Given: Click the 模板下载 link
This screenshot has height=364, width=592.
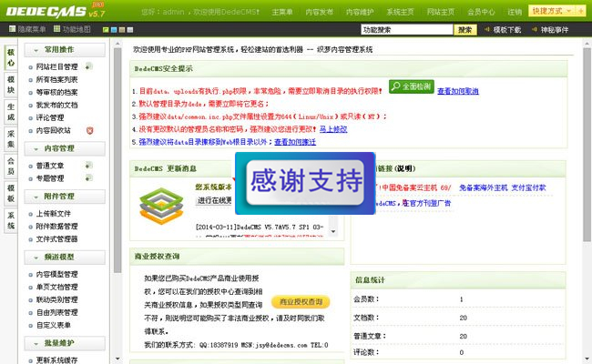Looking at the screenshot, I should [507, 29].
